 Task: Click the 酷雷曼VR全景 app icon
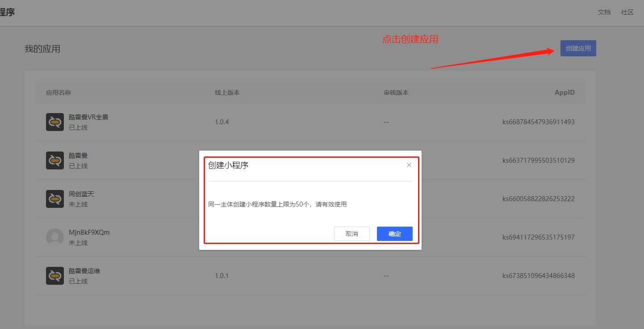click(x=54, y=121)
